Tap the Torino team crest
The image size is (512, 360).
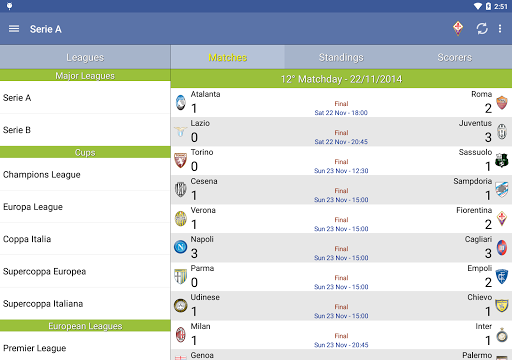point(180,160)
